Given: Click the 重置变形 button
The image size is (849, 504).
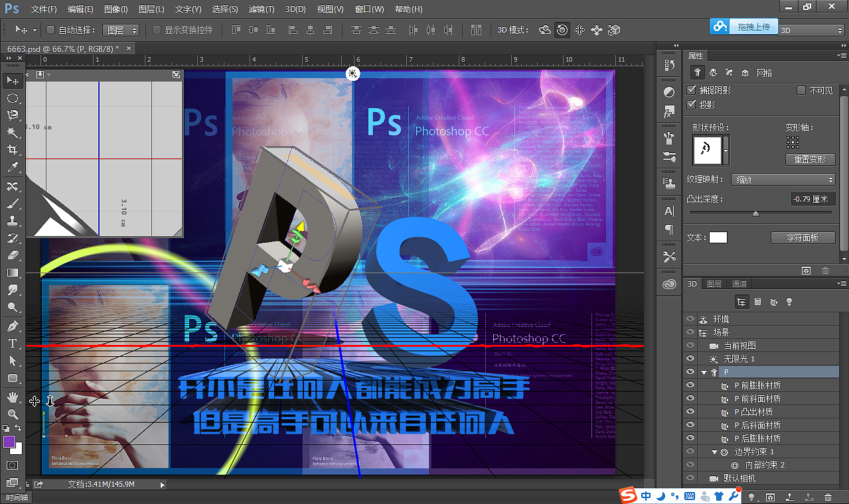Looking at the screenshot, I should (x=809, y=159).
